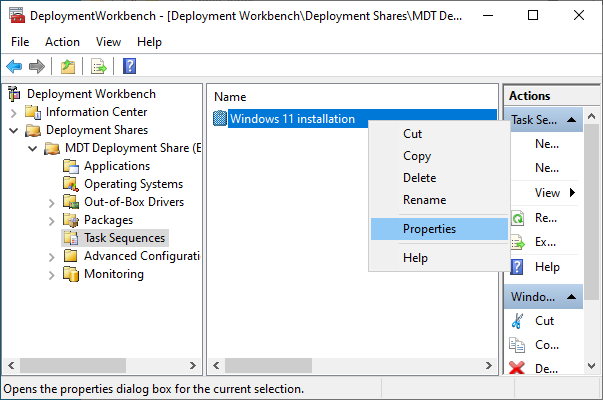Image resolution: width=603 pixels, height=400 pixels.
Task: Click scroll up arrow in Actions pane
Action: click(x=591, y=116)
